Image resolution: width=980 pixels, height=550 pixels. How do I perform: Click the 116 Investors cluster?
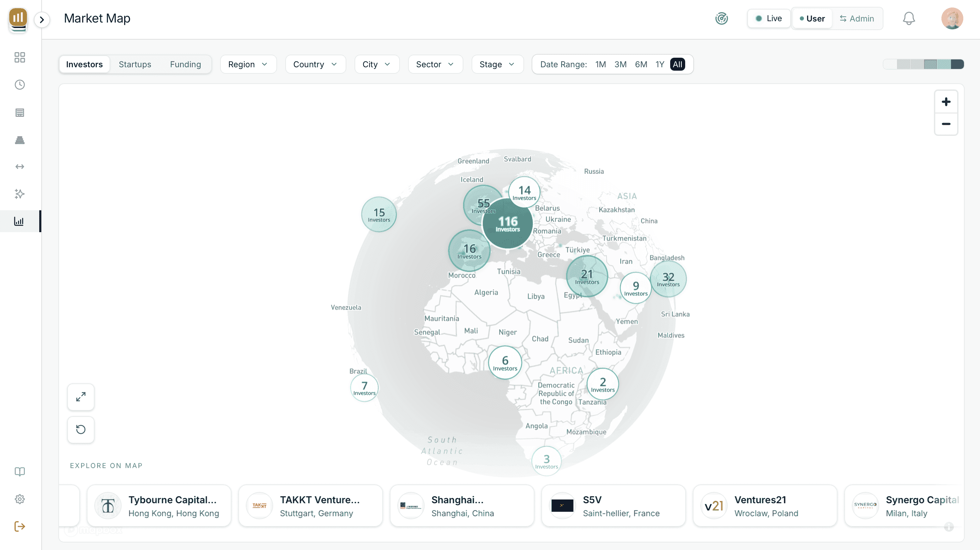(x=507, y=224)
